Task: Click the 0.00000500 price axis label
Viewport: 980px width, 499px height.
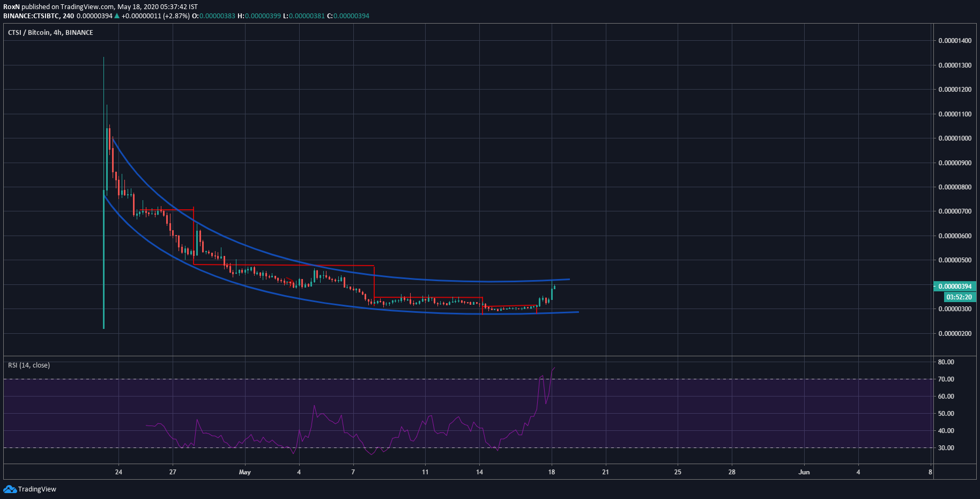Action: tap(955, 260)
